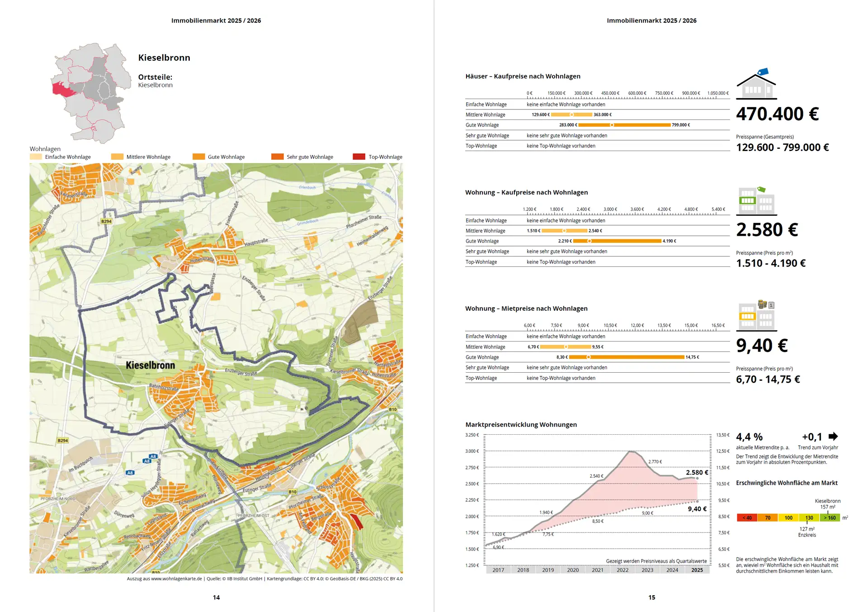Click the 2017 year label on chart axis
Screen dimensions: 868x612
coord(498,570)
